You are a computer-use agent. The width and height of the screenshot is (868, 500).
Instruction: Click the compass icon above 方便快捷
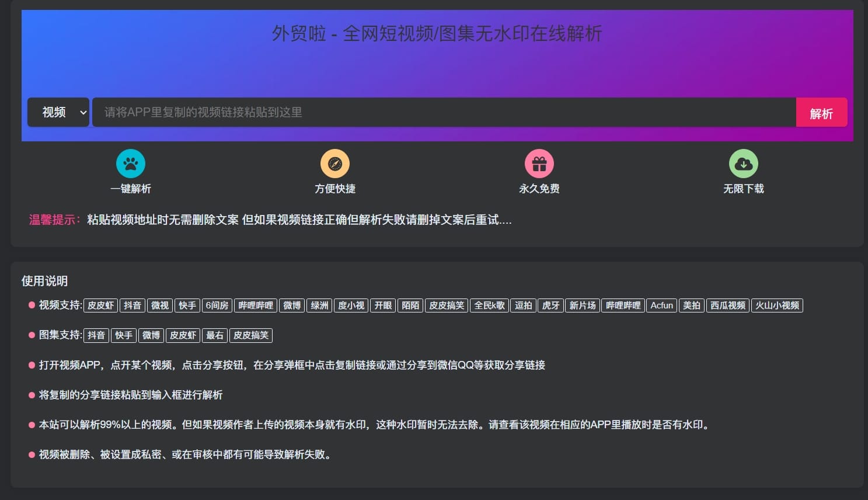click(334, 164)
